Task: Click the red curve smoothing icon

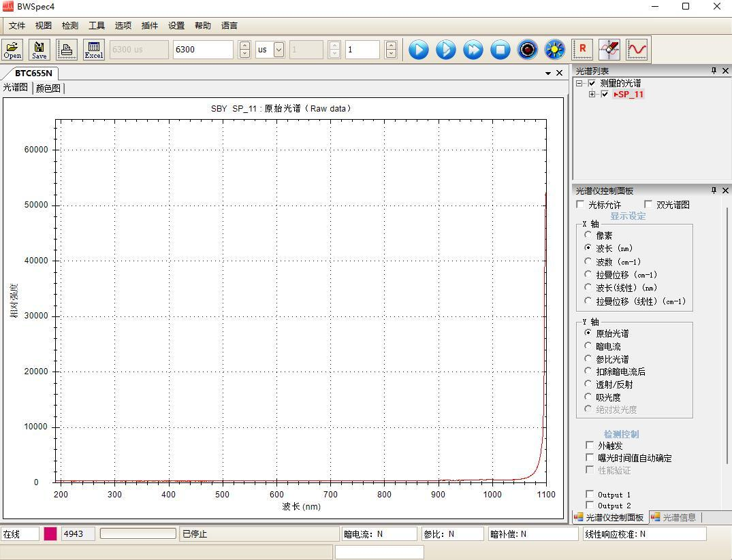Action: (637, 50)
